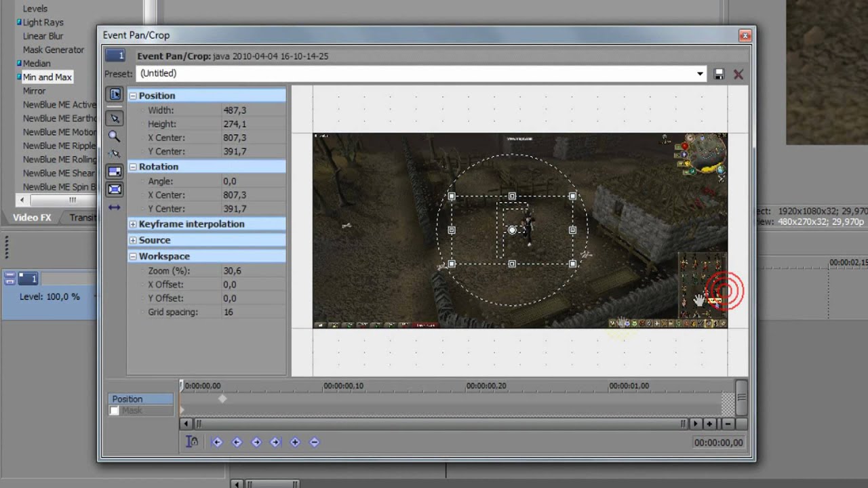Delete the preset using the red X icon
The height and width of the screenshot is (488, 868).
point(738,74)
